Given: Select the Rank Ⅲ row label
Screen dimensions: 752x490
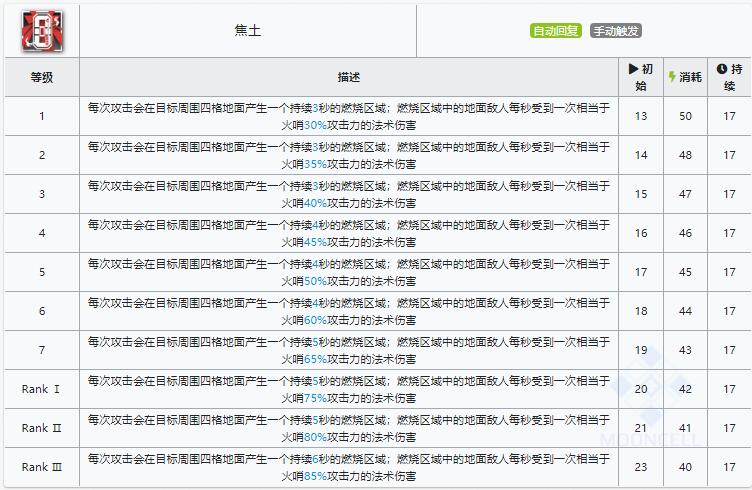Looking at the screenshot, I should click(42, 467).
